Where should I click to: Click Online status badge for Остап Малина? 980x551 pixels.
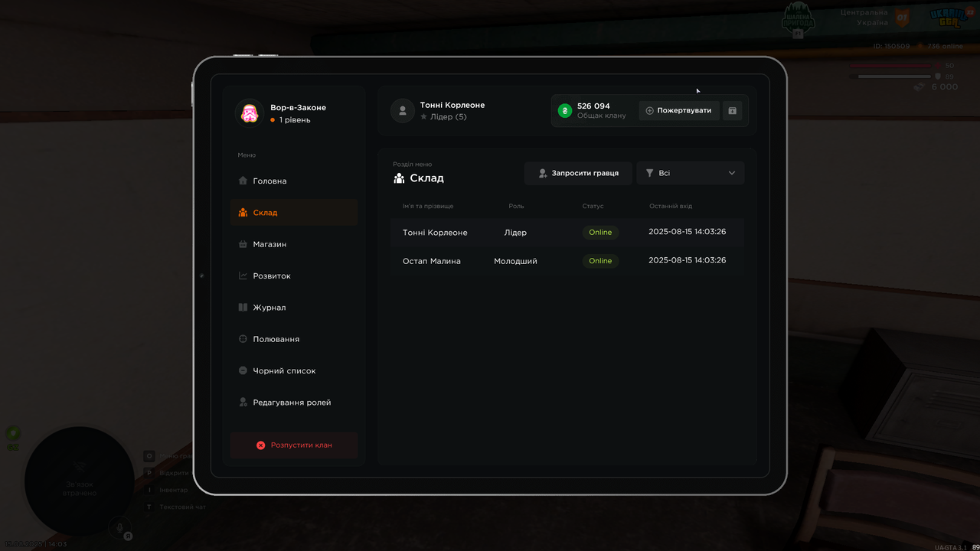click(x=600, y=261)
